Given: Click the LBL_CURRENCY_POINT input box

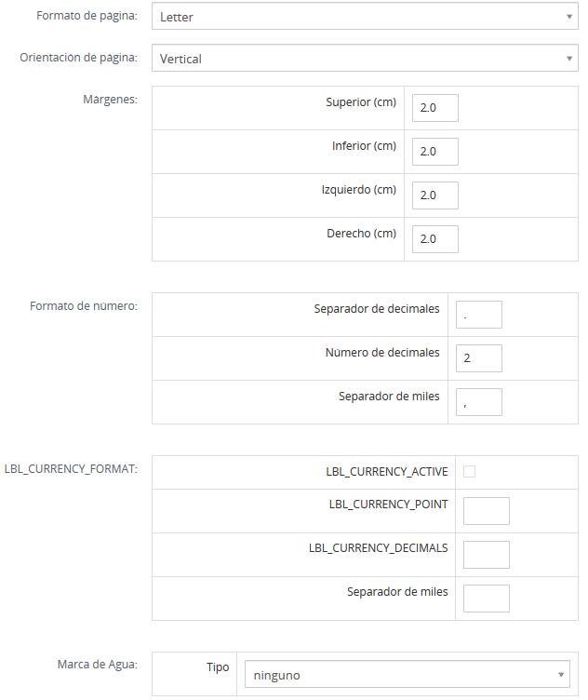Looking at the screenshot, I should point(486,511).
